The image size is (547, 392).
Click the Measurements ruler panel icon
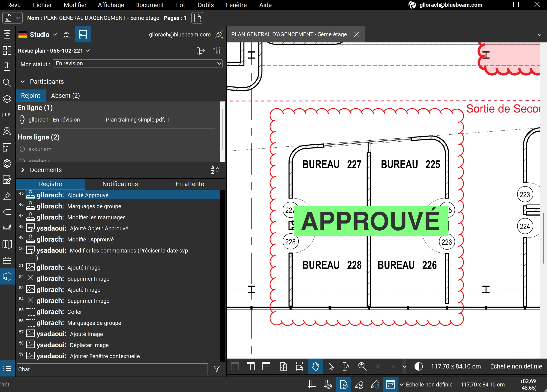point(7,115)
